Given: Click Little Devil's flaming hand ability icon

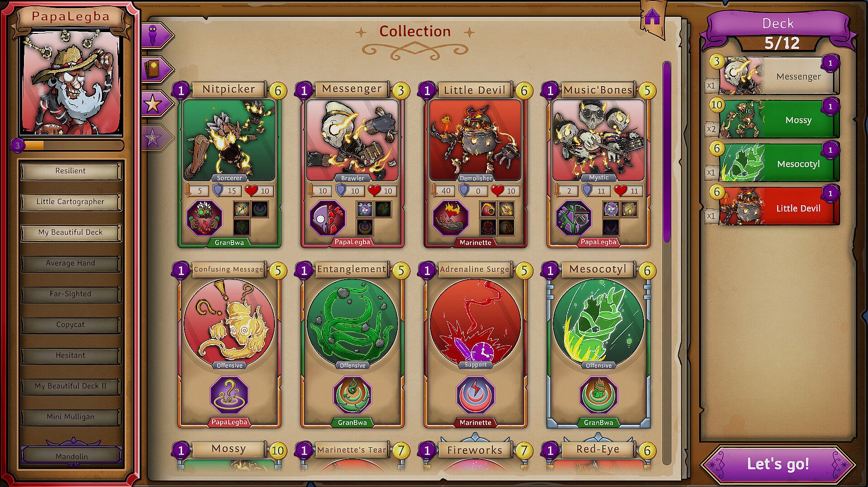Looking at the screenshot, I should point(451,218).
